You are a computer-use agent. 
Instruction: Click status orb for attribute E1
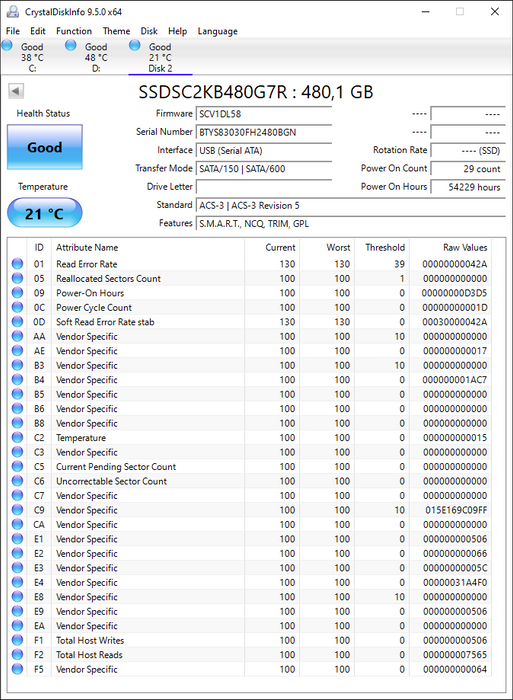pos(17,539)
